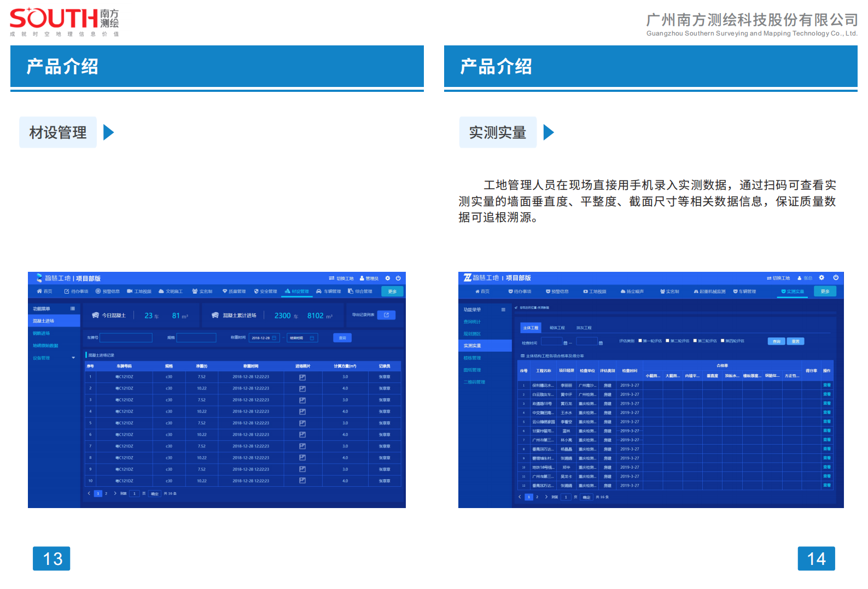Click blue arrow beside 材设管理 heading
868x589 pixels.
click(108, 132)
